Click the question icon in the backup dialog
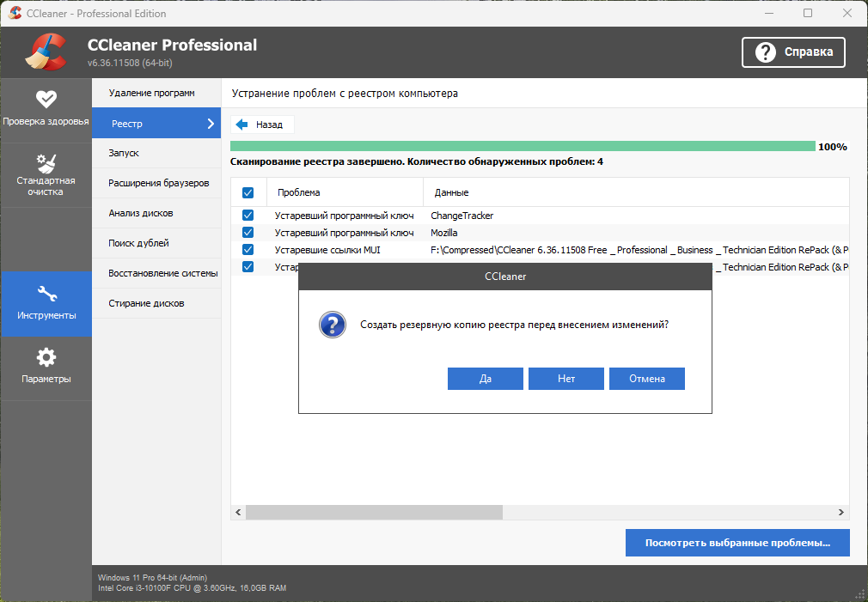Viewport: 868px width, 602px height. point(332,325)
